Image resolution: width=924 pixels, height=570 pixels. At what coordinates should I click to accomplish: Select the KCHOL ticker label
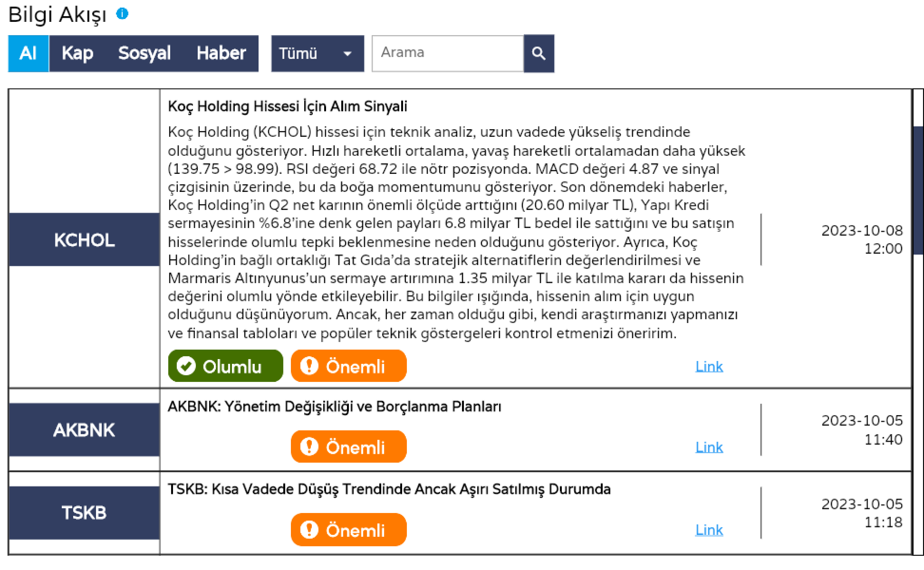84,240
